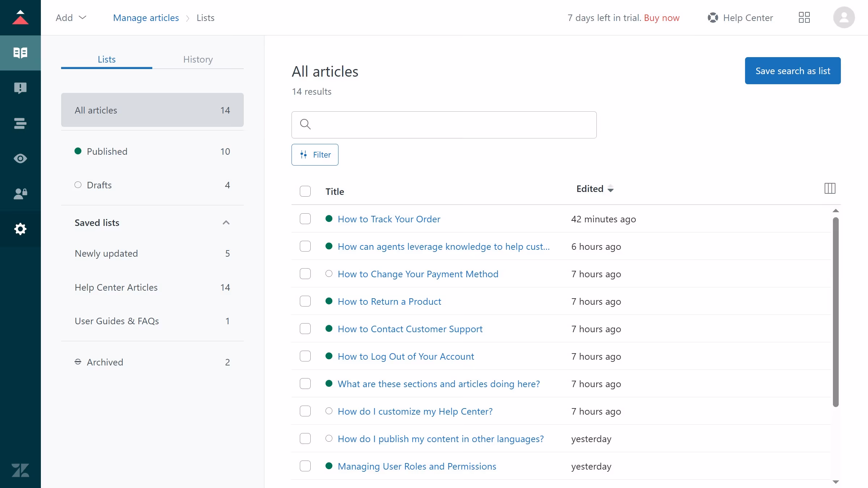Open the knowledge base section in the sidebar
This screenshot has height=488, width=868.
pos(20,53)
